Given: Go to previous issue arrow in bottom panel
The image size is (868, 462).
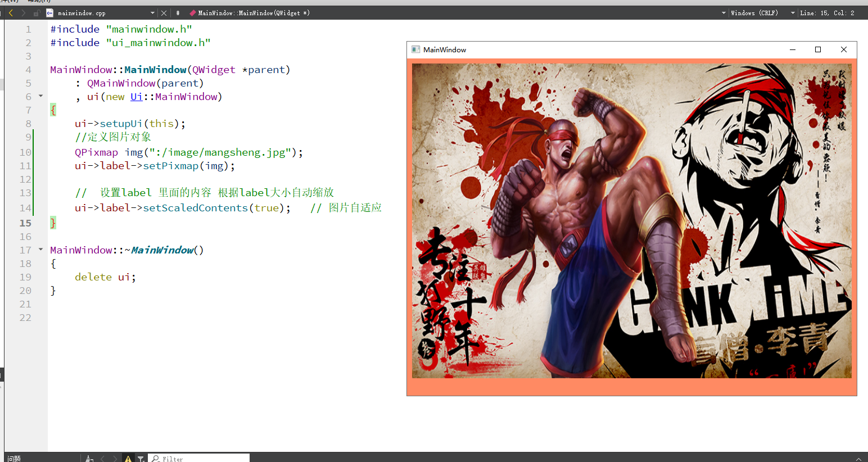Looking at the screenshot, I should point(102,459).
